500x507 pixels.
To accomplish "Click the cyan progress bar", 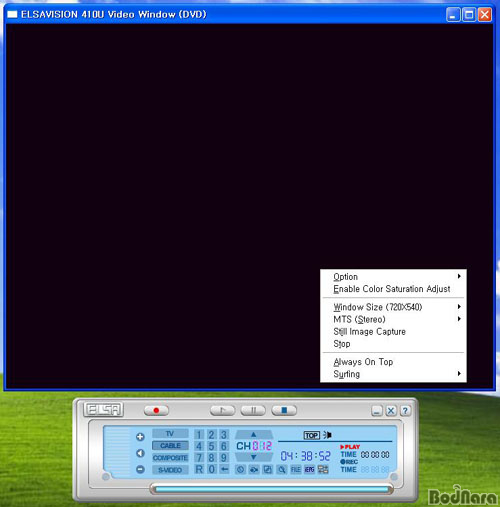I will pyautogui.click(x=272, y=489).
